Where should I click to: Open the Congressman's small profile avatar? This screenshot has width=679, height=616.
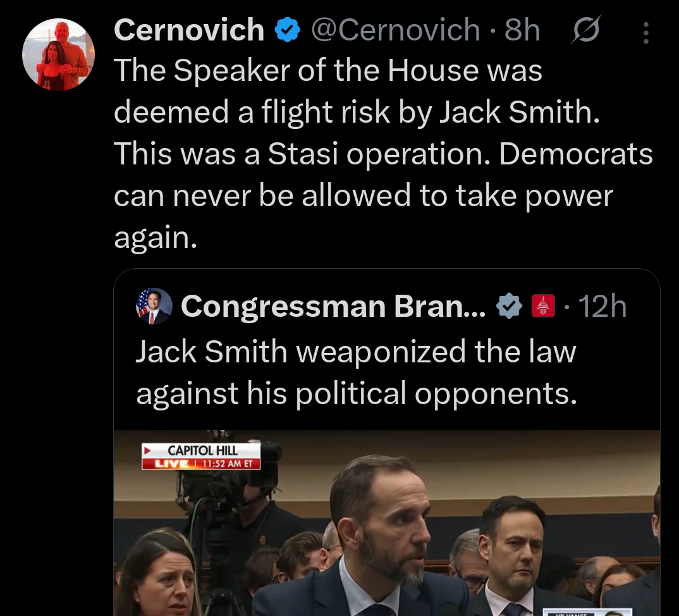(x=154, y=306)
